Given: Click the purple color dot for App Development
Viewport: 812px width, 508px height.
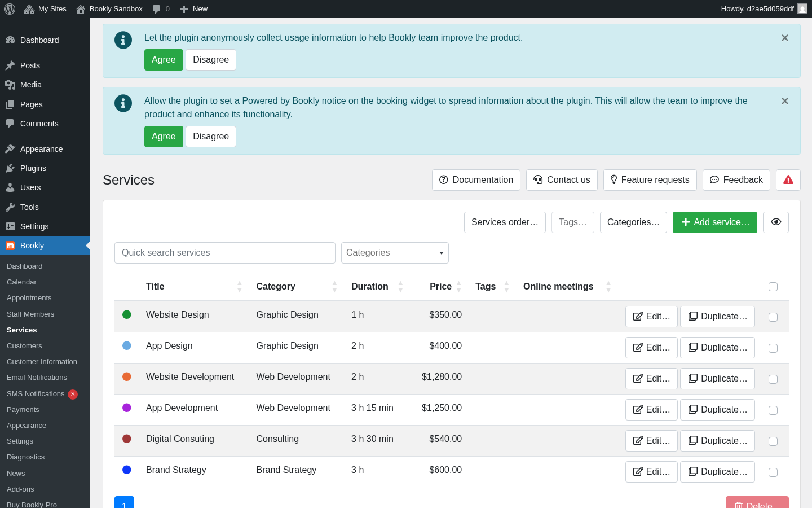Looking at the screenshot, I should pos(127,408).
